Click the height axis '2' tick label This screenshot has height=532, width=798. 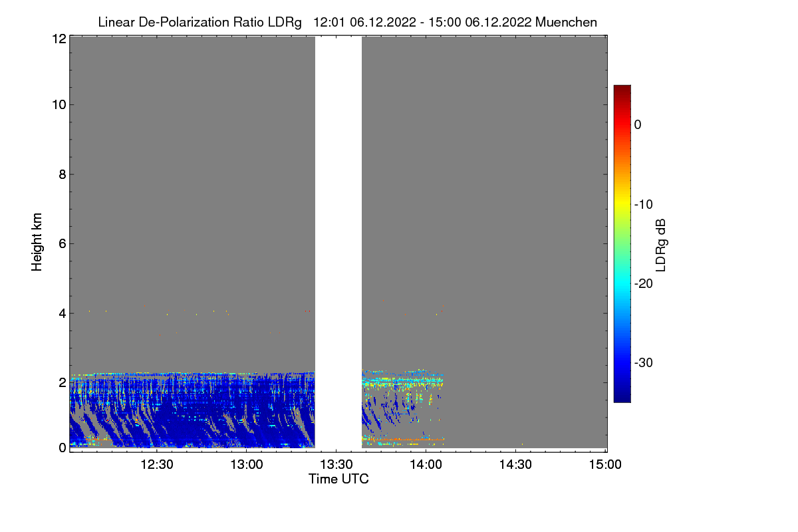click(62, 382)
